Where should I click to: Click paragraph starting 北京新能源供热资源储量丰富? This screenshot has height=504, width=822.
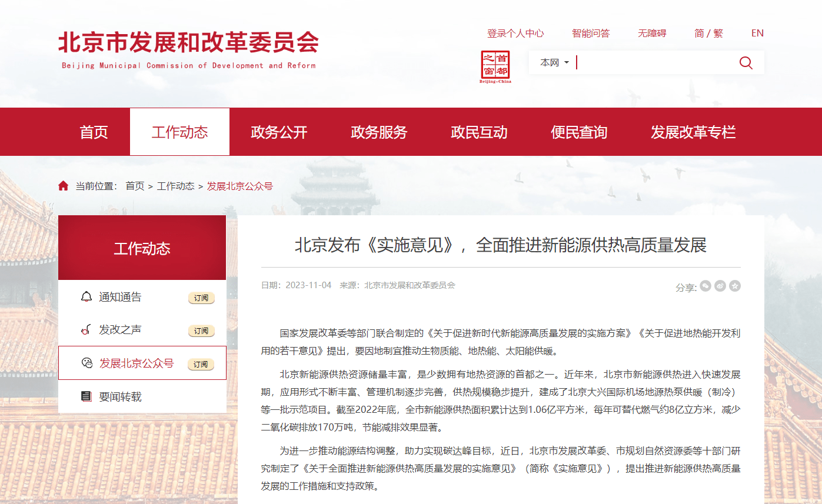(501, 401)
